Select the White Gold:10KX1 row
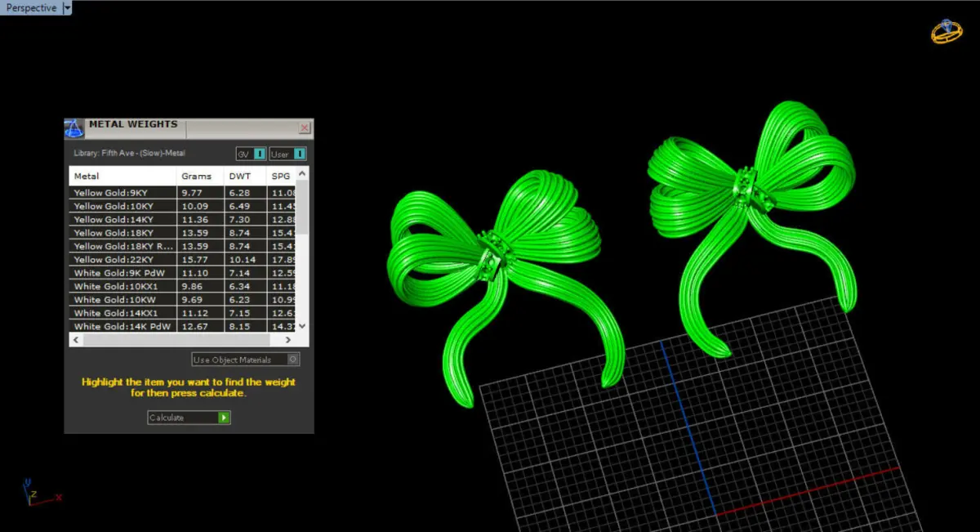 pos(182,287)
